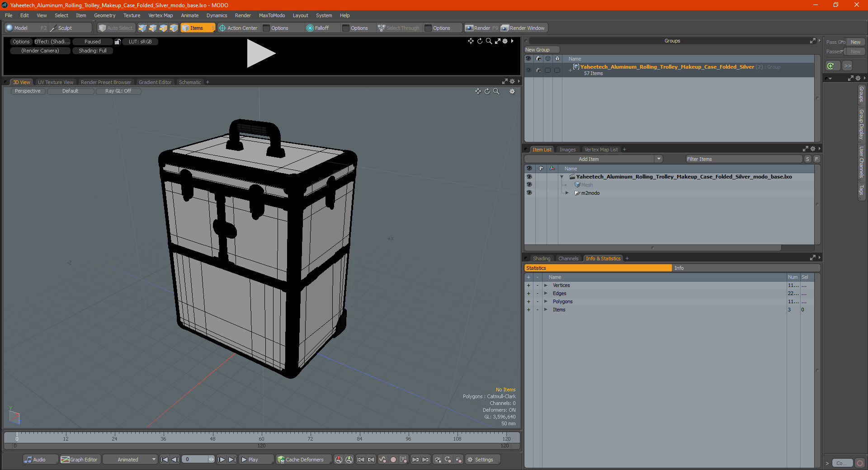868x470 pixels.
Task: Jump to the previous keyframe icon
Action: tap(371, 460)
